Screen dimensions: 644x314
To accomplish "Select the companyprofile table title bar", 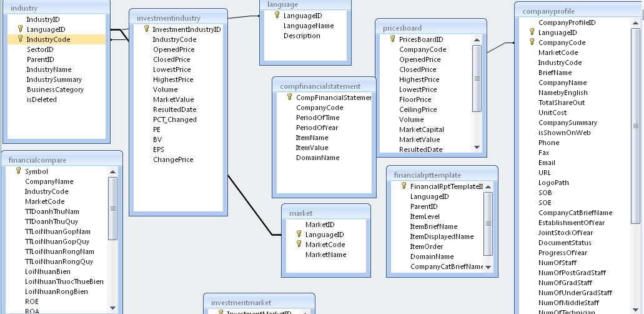I will tap(579, 11).
